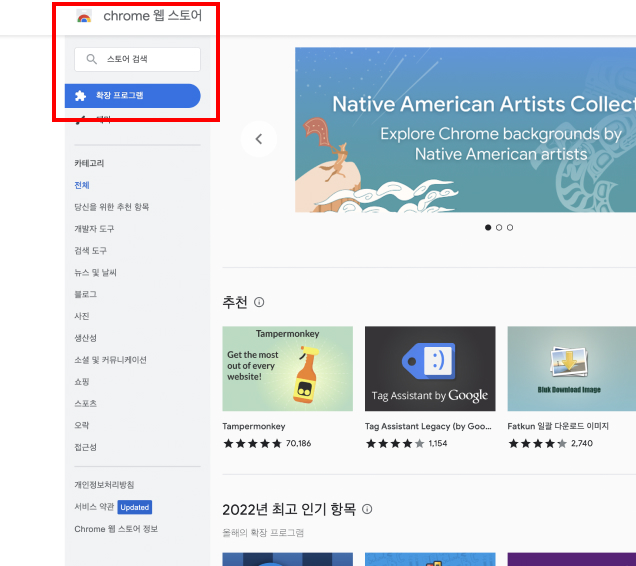
Task: Open the 서비스 약관 link
Action: [x=94, y=507]
